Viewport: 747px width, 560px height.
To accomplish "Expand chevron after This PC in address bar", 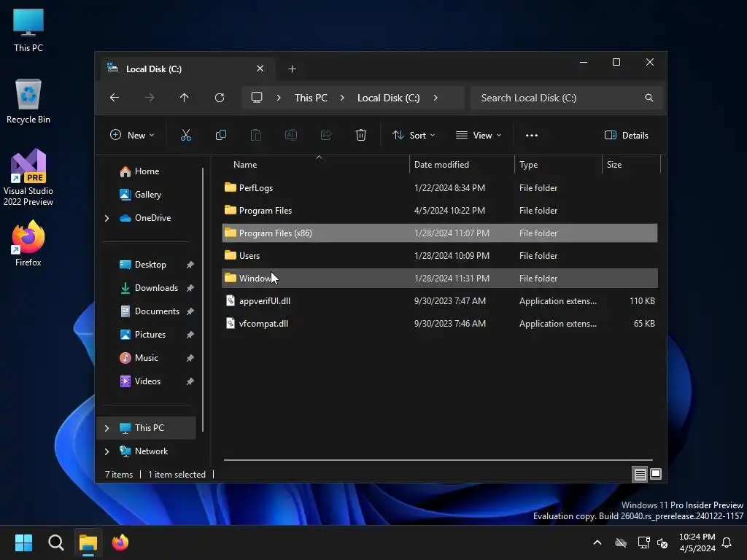I will [x=342, y=98].
